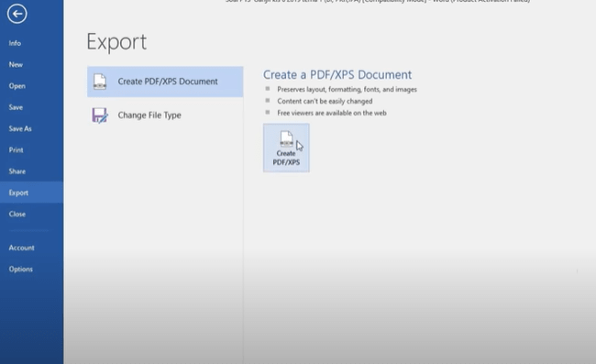Image resolution: width=596 pixels, height=364 pixels.
Task: Open Word Options
Action: 20,269
